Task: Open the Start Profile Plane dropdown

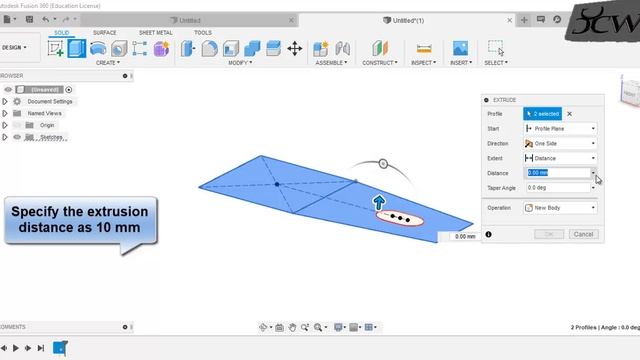Action: [560, 129]
